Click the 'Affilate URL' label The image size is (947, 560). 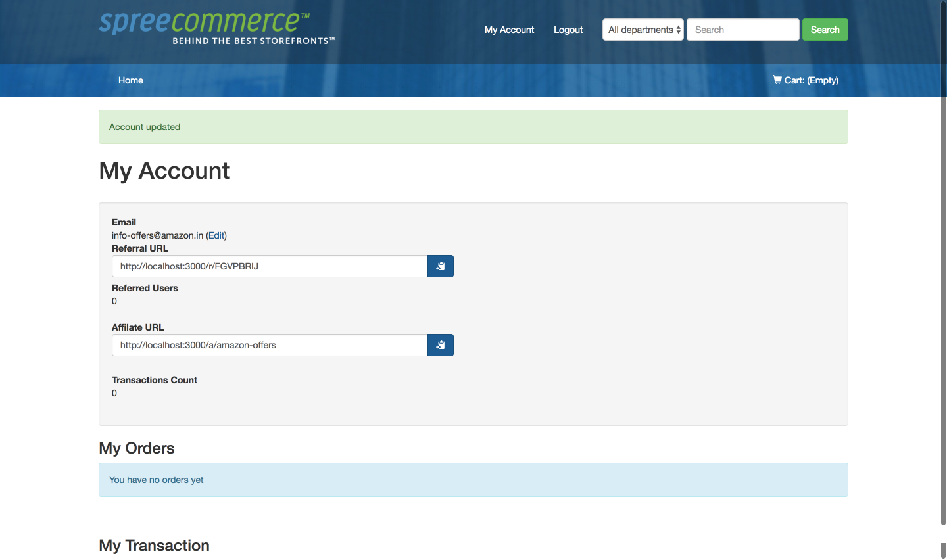(138, 327)
